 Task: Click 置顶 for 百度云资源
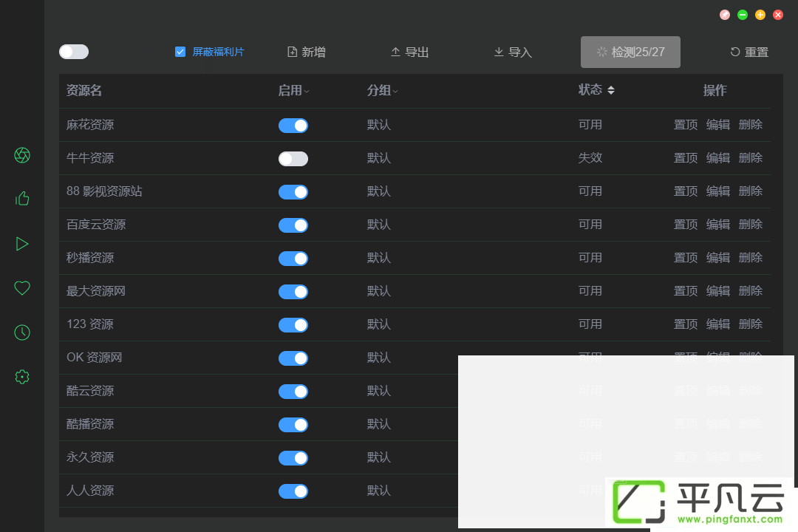pyautogui.click(x=686, y=225)
